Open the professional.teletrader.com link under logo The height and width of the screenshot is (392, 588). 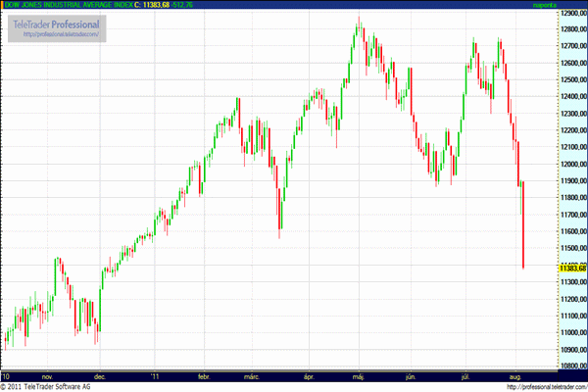(x=63, y=35)
